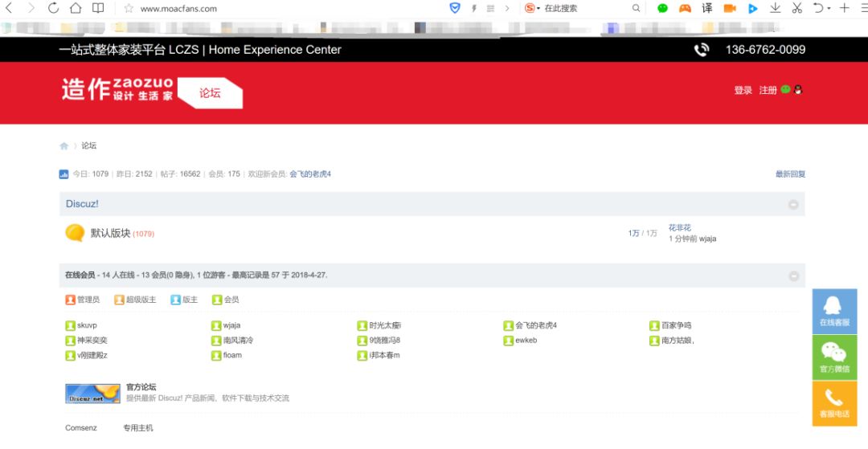Viewport: 868px width, 449px height.
Task: Open the Comsenz link
Action: pyautogui.click(x=81, y=428)
